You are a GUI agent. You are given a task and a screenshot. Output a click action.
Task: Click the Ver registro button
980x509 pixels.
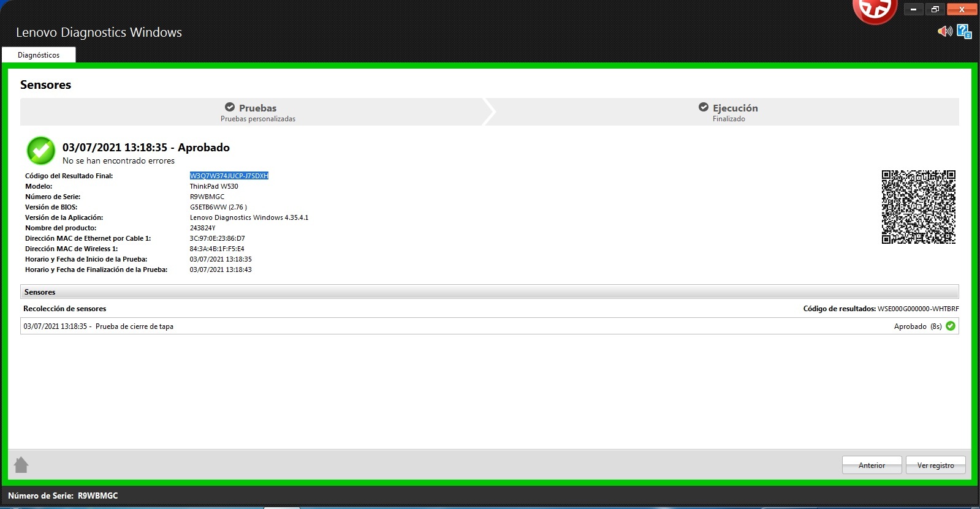point(936,465)
